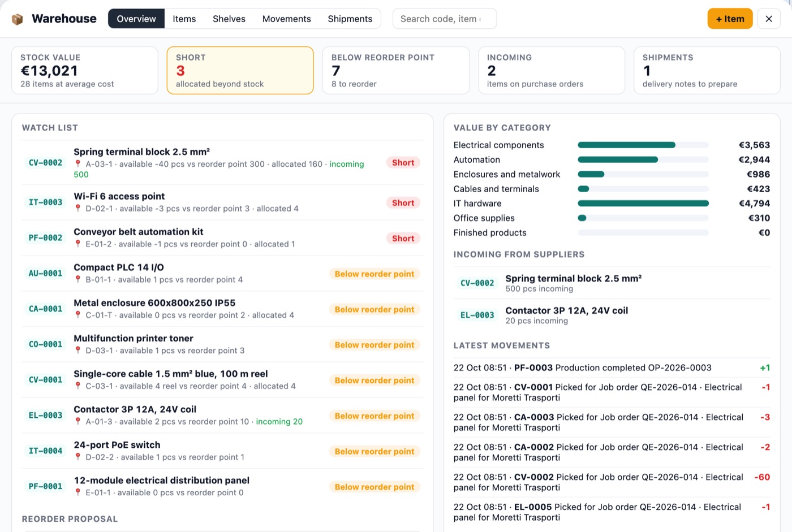Click the Warehouse box logo icon
The width and height of the screenshot is (792, 532).
pos(18,19)
